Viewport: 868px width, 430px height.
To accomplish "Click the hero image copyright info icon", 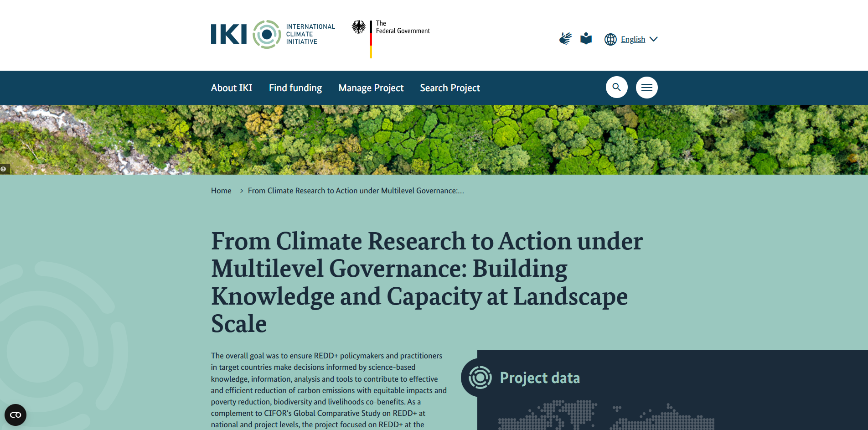I will tap(4, 169).
